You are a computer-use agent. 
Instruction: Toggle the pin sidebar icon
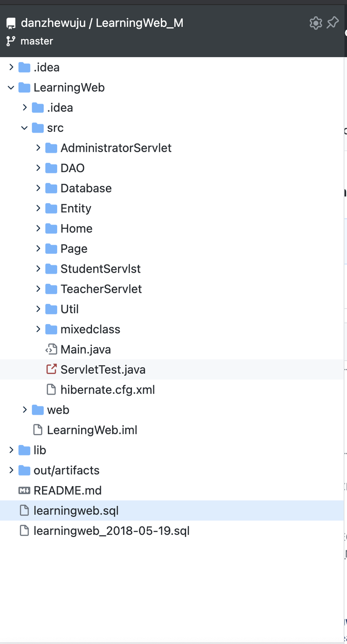(x=333, y=23)
